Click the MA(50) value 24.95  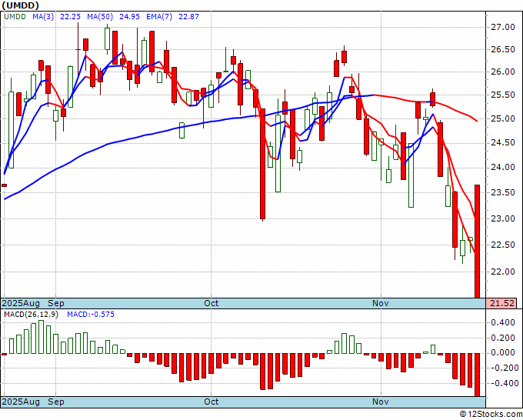click(130, 16)
